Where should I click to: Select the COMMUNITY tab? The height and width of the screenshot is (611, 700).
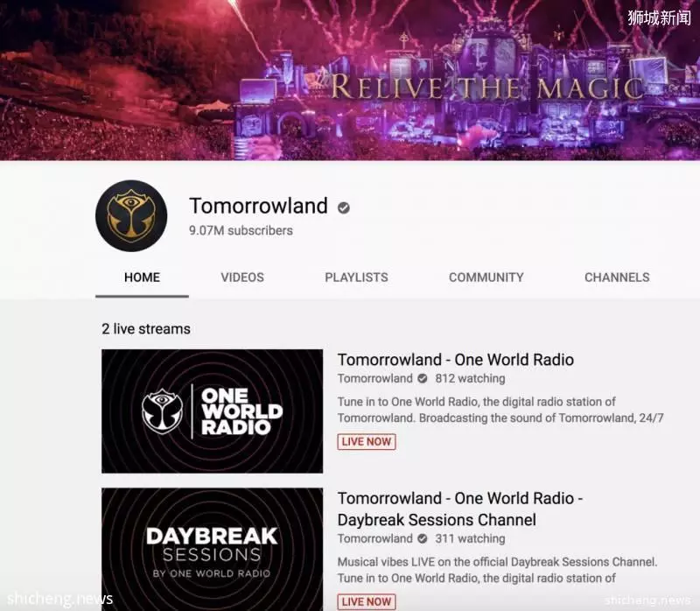click(486, 277)
